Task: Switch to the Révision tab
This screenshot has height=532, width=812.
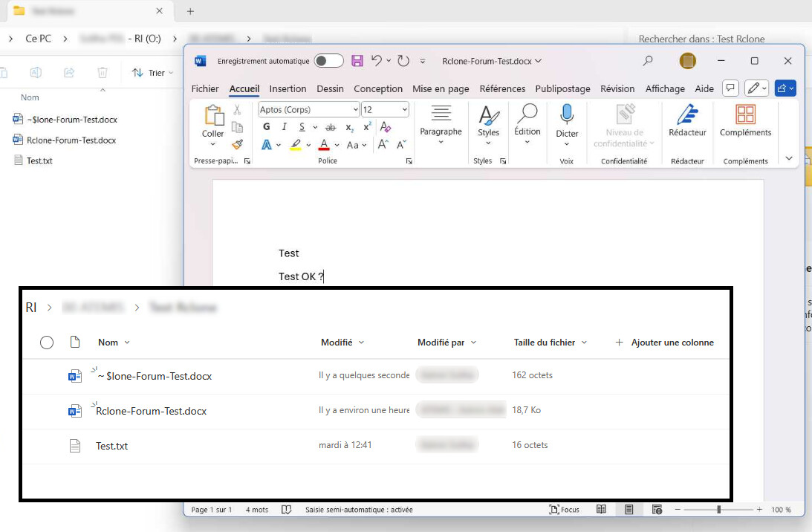Action: 617,88
